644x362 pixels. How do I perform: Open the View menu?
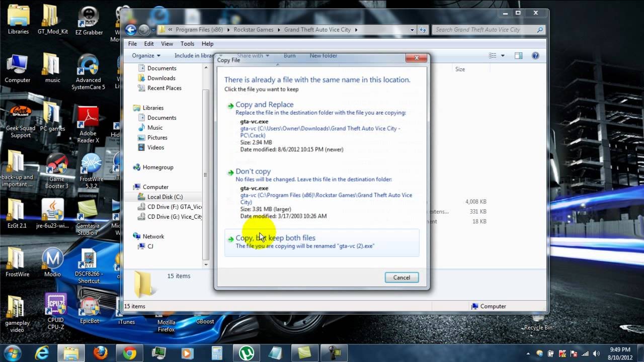[167, 44]
